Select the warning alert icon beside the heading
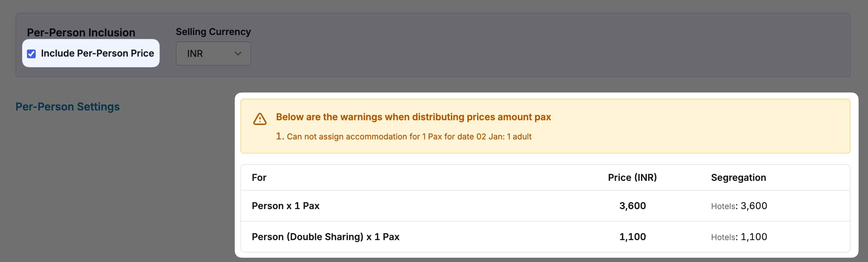 click(260, 118)
